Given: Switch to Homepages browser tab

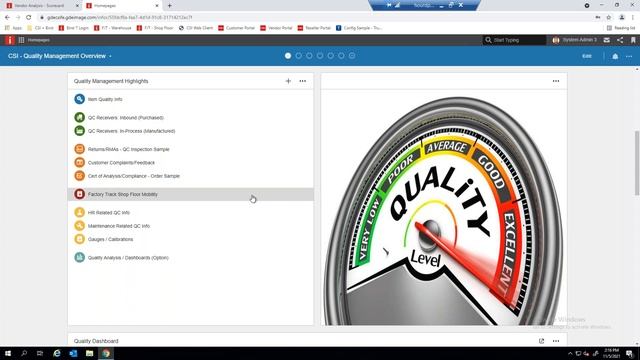Looking at the screenshot, I should tap(121, 6).
